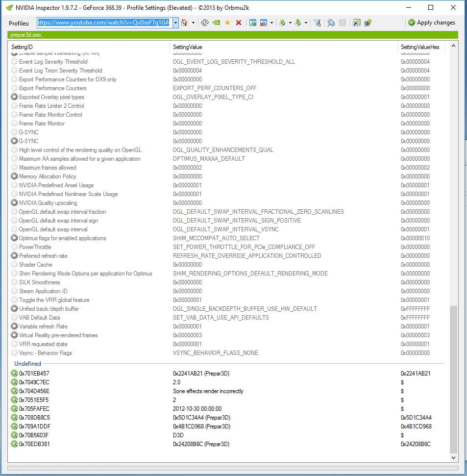The width and height of the screenshot is (467, 476).
Task: Click the scroll up arrow of settings list
Action: [x=453, y=46]
